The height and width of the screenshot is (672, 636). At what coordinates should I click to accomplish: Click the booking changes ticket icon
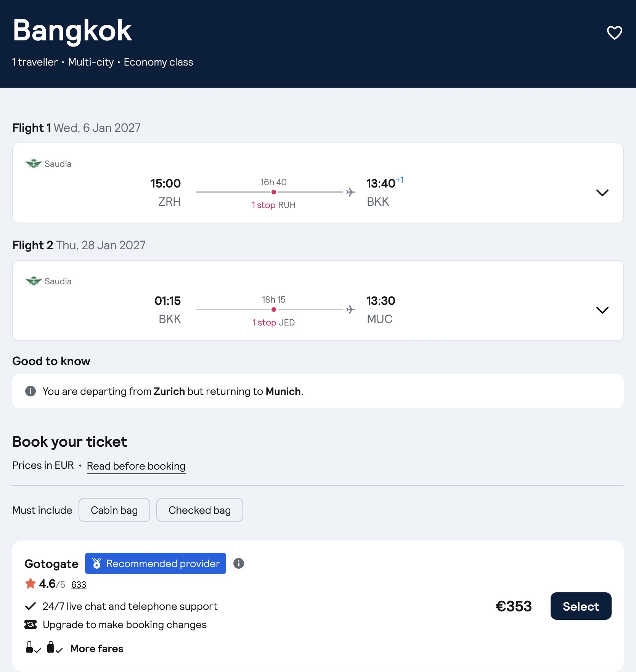[x=31, y=624]
